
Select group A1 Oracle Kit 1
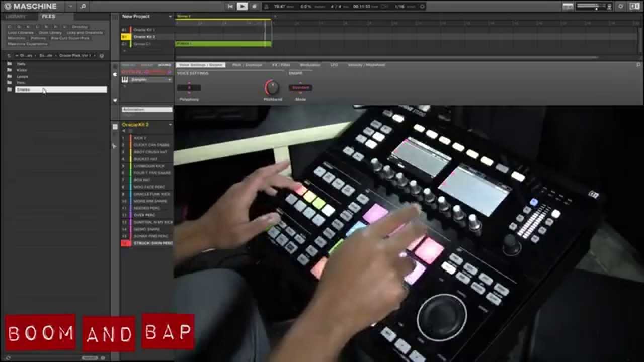(x=143, y=30)
